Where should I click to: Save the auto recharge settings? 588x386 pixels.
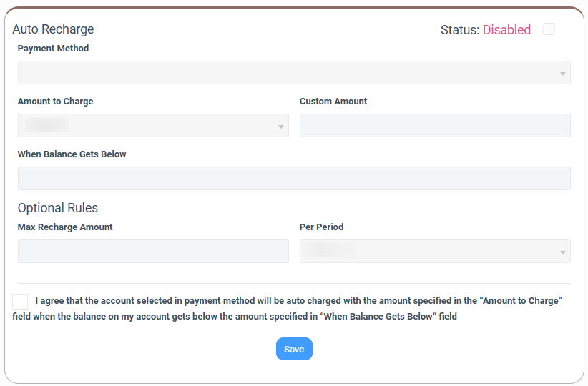point(294,349)
